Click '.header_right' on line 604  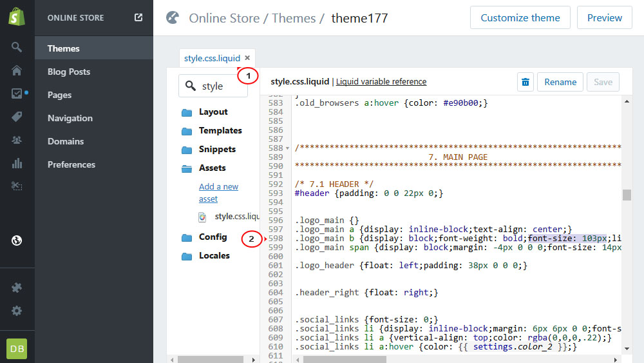click(x=327, y=292)
